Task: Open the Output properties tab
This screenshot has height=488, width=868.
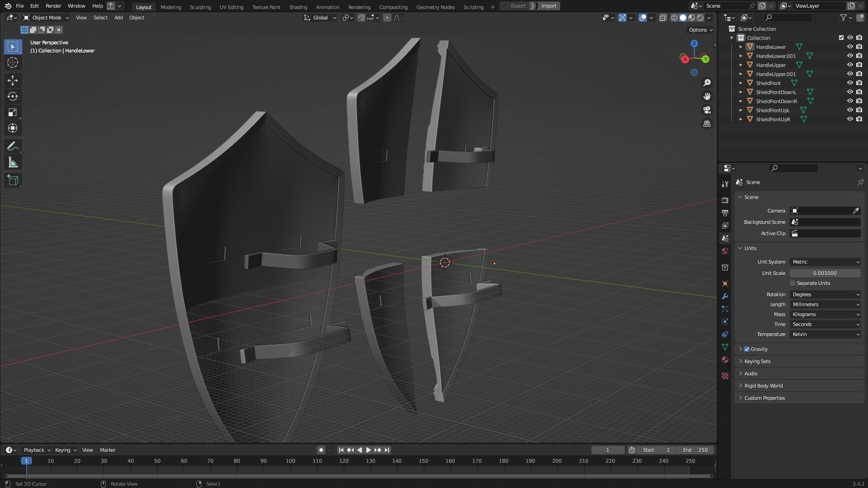Action: (725, 213)
